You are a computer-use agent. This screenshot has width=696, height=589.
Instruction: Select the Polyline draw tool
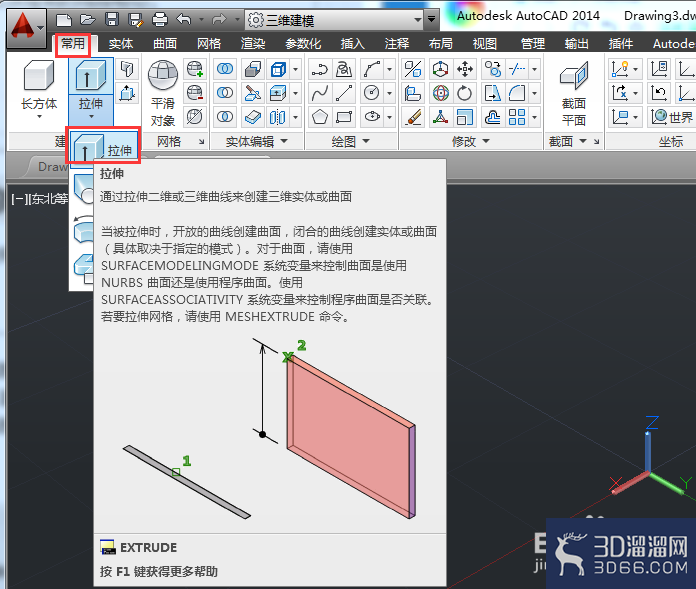point(320,69)
